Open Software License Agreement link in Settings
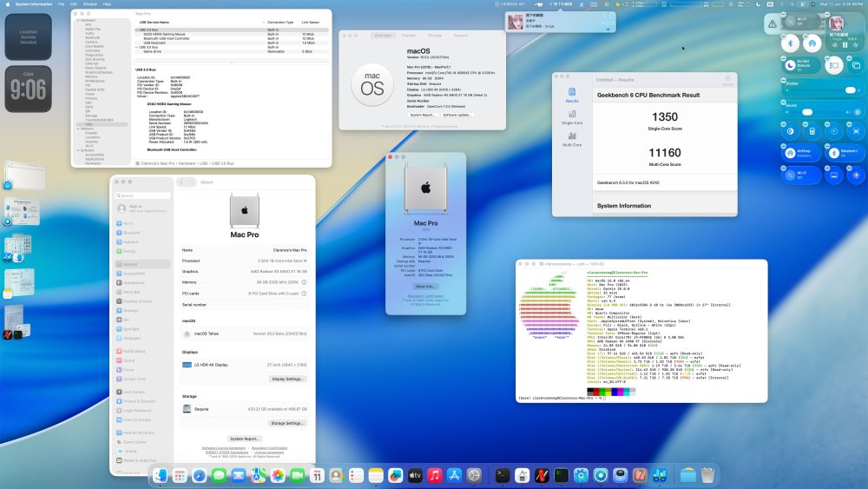868x489 pixels. tap(224, 448)
